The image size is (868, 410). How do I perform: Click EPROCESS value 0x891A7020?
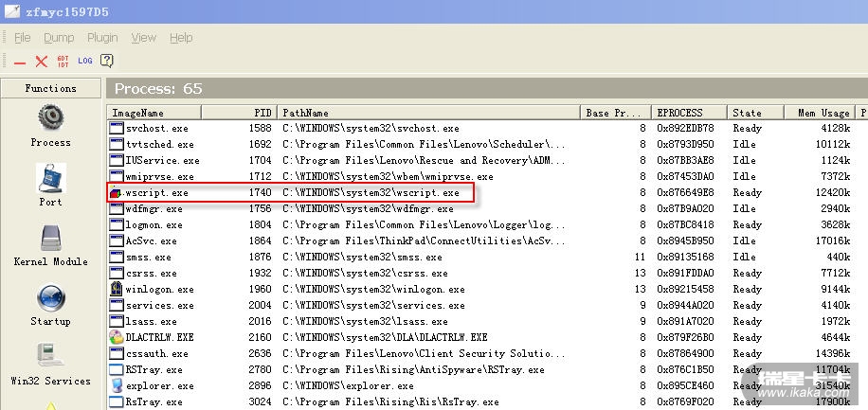[685, 322]
